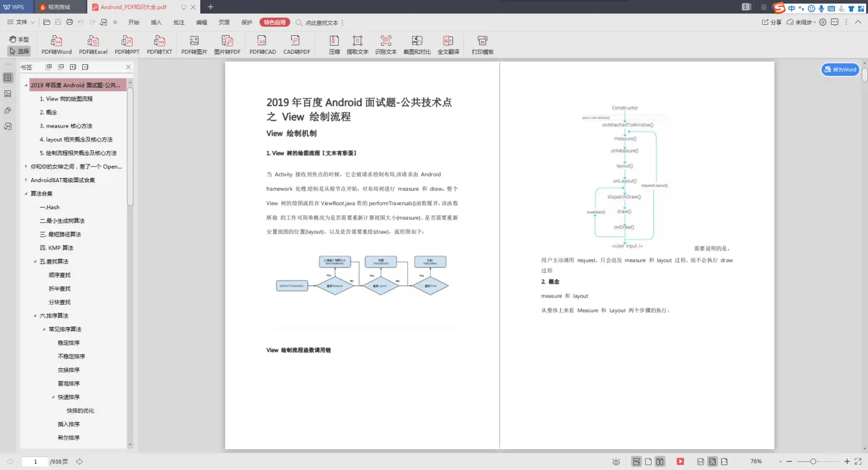
Task: Open the 稻壳商城 tab
Action: tap(60, 7)
